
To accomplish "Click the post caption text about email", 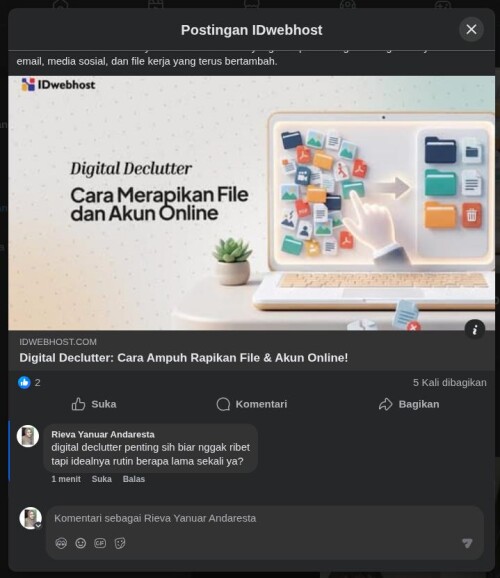I will click(147, 61).
